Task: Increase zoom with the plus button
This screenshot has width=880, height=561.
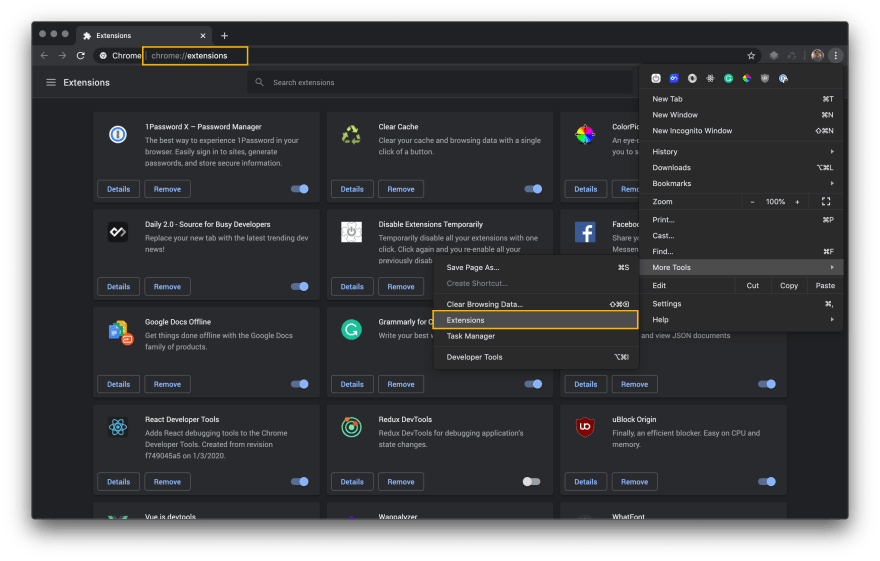Action: point(797,201)
